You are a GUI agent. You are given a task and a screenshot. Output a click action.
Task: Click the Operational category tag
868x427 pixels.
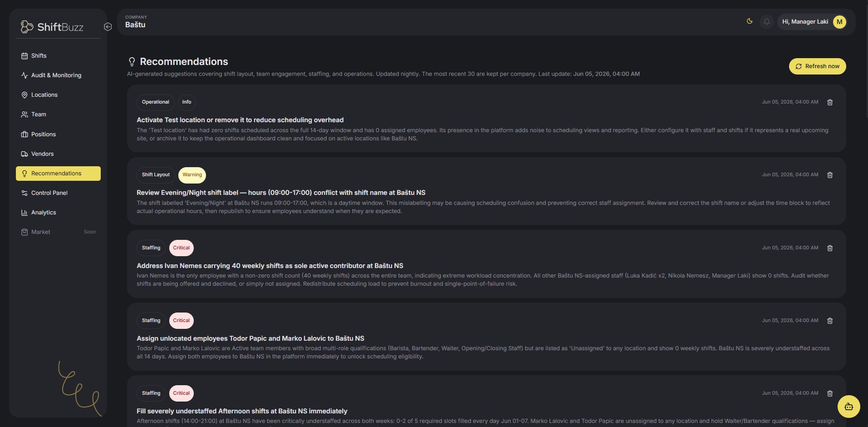coord(155,102)
